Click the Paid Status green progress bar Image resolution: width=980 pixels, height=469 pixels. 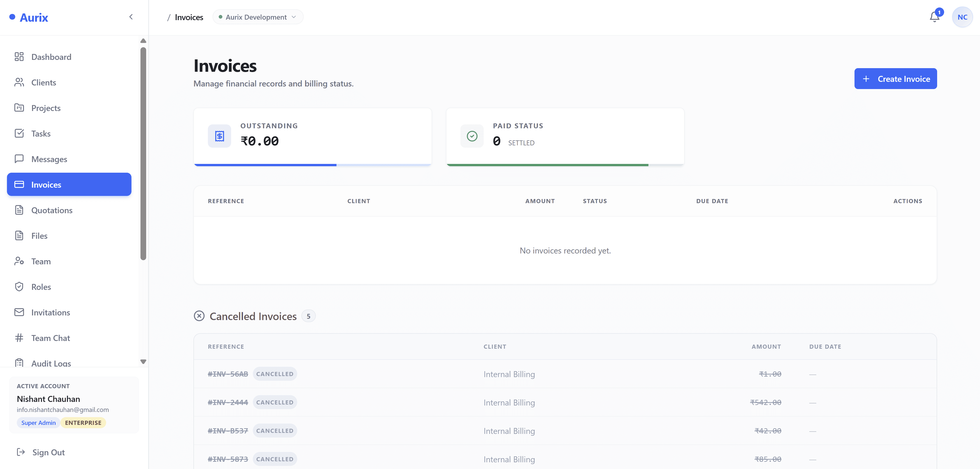(547, 165)
